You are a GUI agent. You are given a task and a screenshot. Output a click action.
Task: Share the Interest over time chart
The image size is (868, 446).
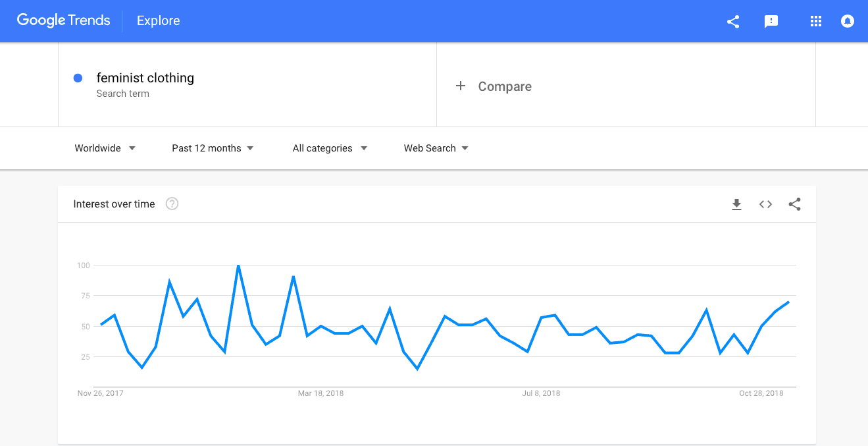coord(794,204)
